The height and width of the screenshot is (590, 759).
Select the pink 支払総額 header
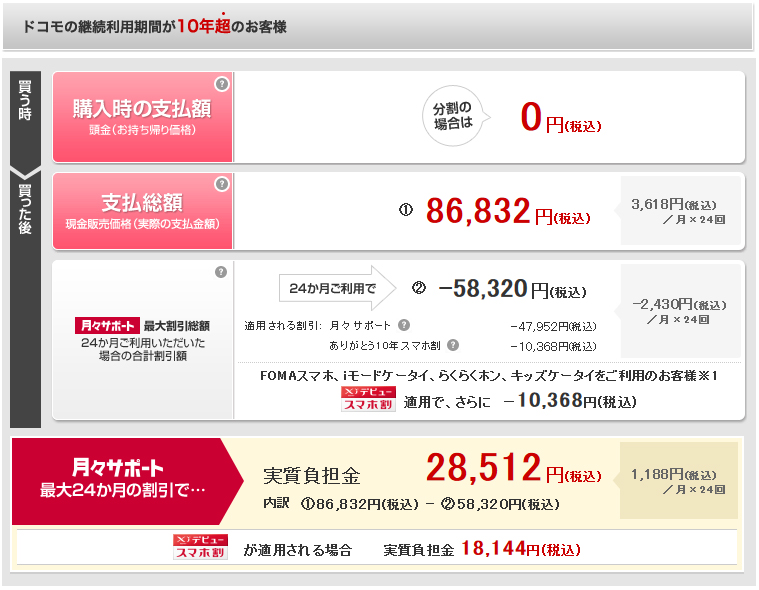pyautogui.click(x=142, y=210)
